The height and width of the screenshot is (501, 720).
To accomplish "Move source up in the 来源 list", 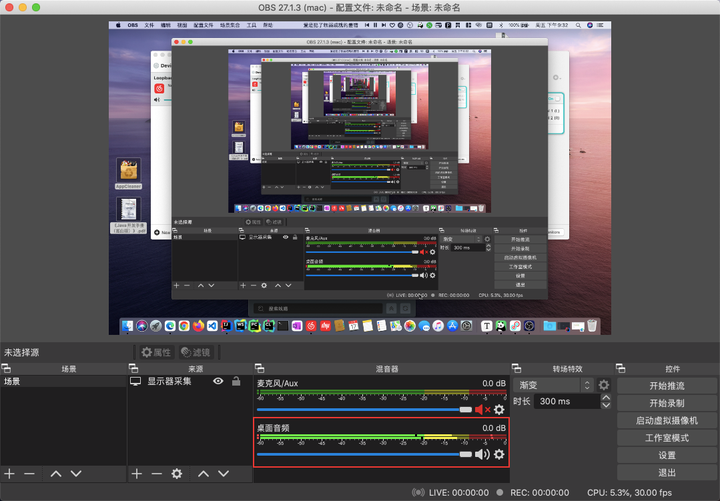I will (203, 473).
